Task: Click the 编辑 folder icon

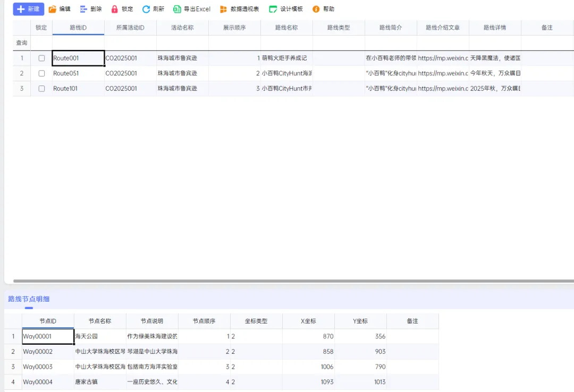Action: click(53, 9)
